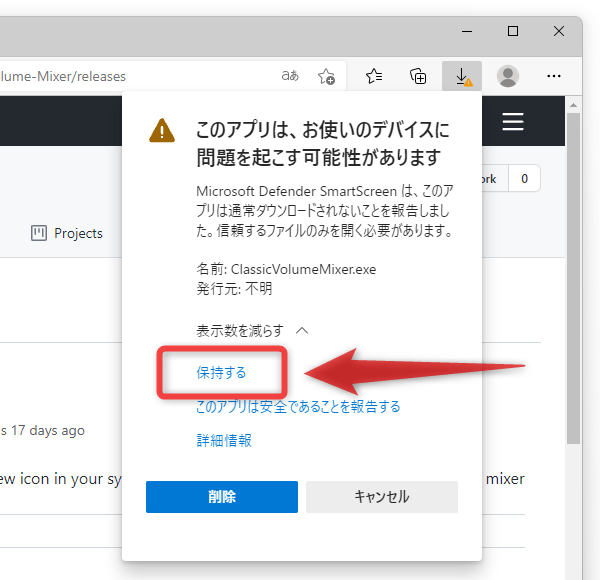Viewport: 600px width, 580px height.
Task: Click the 削除 button
Action: (222, 497)
